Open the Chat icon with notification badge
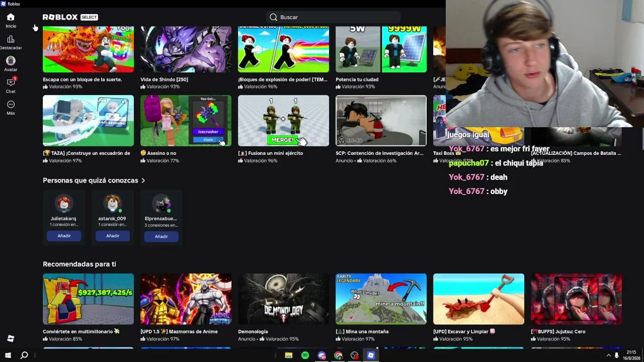Viewport: 644px width, 362px height. [x=11, y=85]
